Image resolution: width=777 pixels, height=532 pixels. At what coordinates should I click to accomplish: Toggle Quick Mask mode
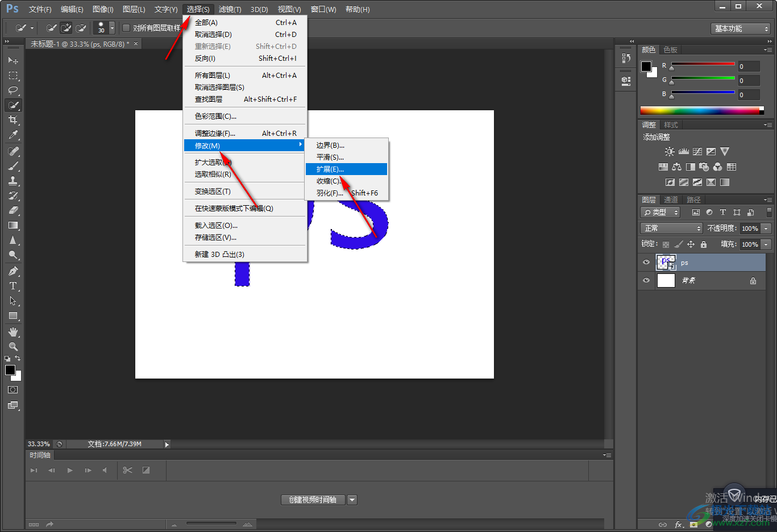coord(13,390)
